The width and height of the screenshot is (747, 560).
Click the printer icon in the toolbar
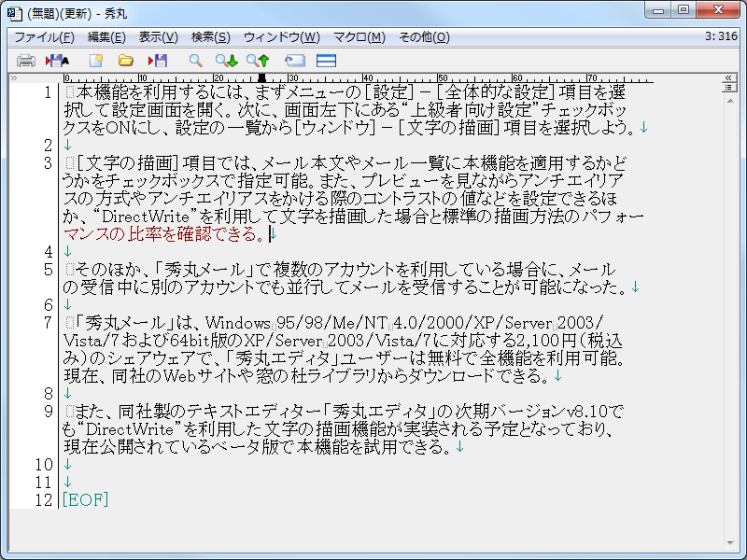click(26, 61)
